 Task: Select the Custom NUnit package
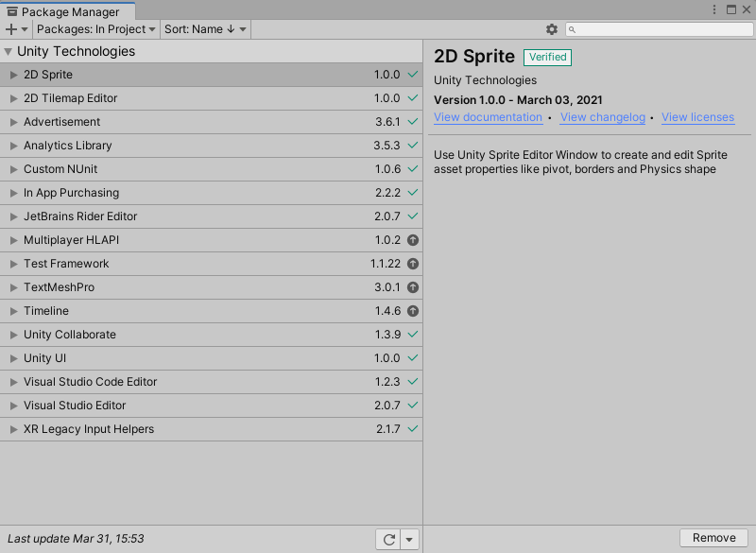pyautogui.click(x=211, y=169)
